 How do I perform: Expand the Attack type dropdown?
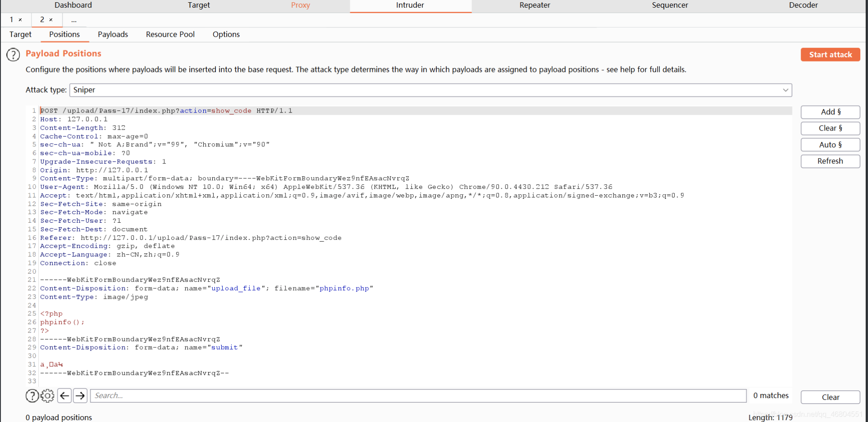click(785, 90)
